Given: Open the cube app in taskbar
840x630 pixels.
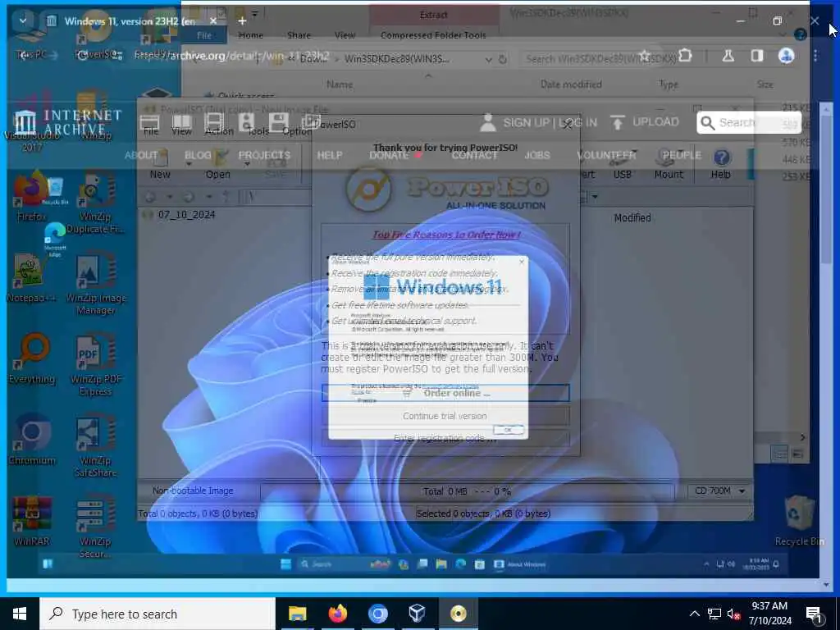Looking at the screenshot, I should point(418,614).
